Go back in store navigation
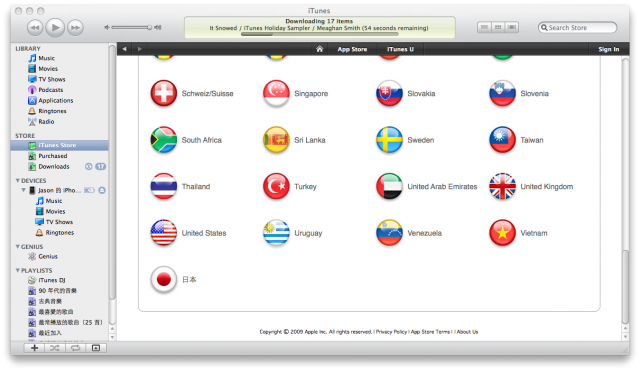 point(124,49)
